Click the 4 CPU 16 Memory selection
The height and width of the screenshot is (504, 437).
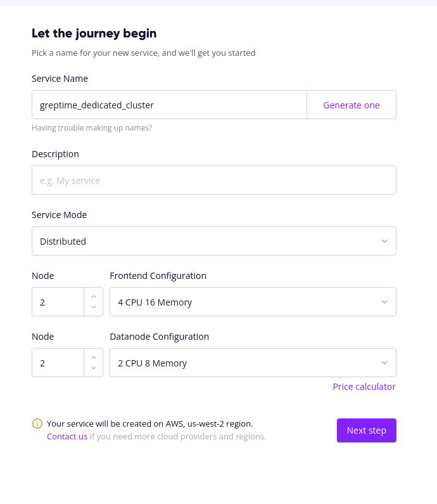pyautogui.click(x=155, y=302)
